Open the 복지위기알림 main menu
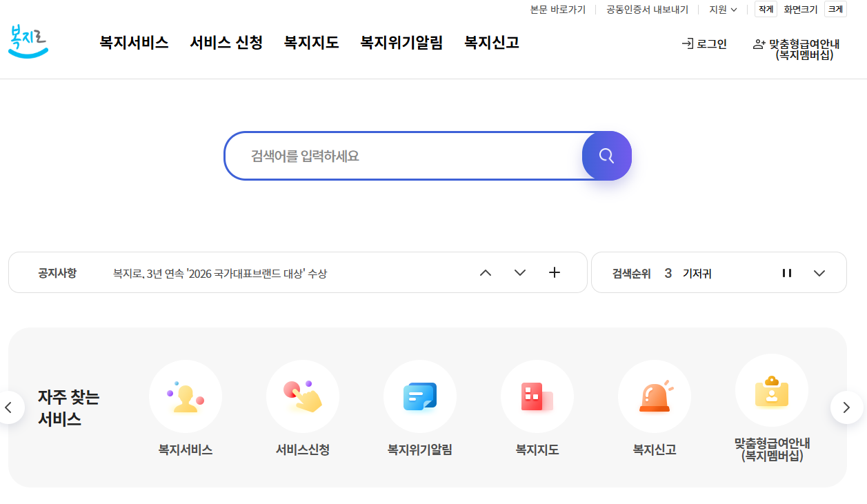The width and height of the screenshot is (867, 504). tap(401, 43)
